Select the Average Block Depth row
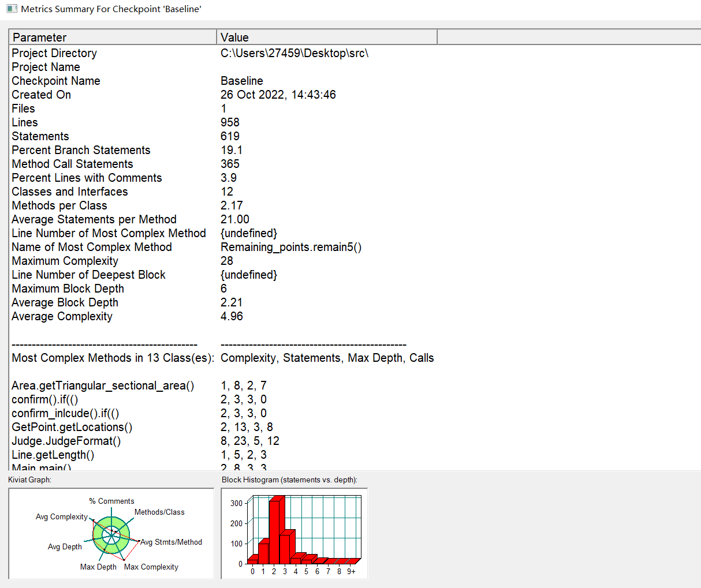Image resolution: width=701 pixels, height=588 pixels. pos(65,302)
